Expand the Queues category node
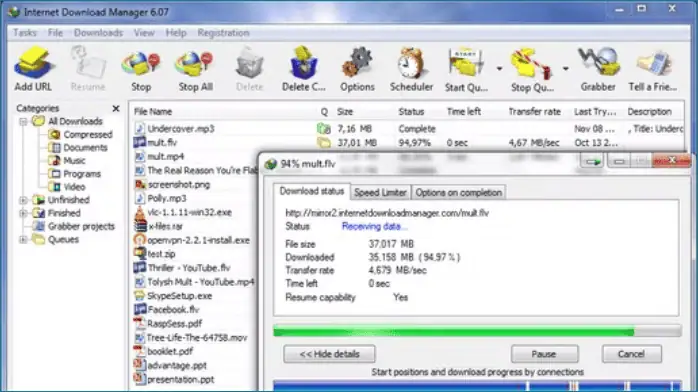The width and height of the screenshot is (698, 392). tap(23, 239)
